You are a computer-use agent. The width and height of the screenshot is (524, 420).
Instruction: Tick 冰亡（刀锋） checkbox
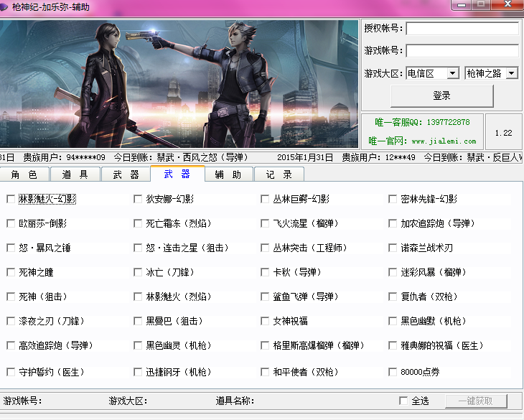pos(138,272)
